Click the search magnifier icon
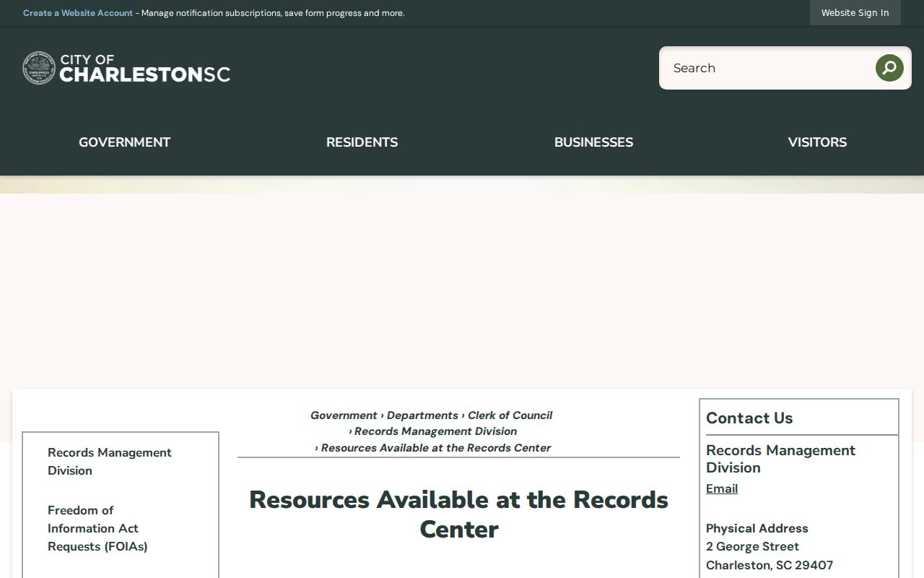This screenshot has height=578, width=924. coord(889,68)
